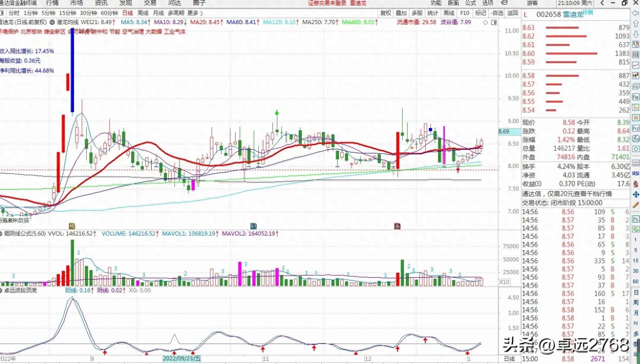Click the X10 volume scale icon

point(504,282)
